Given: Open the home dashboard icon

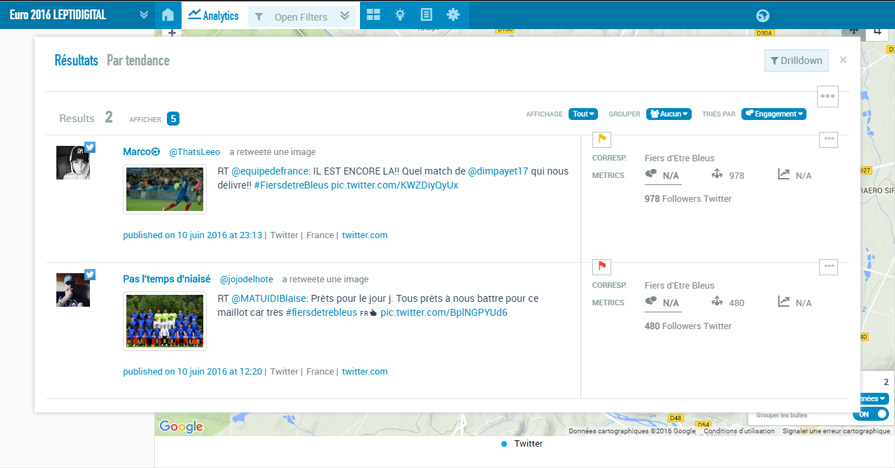Looking at the screenshot, I should click(168, 15).
